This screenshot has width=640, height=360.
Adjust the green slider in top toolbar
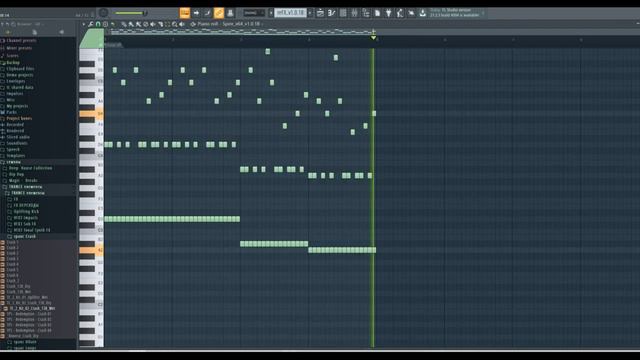click(x=130, y=13)
